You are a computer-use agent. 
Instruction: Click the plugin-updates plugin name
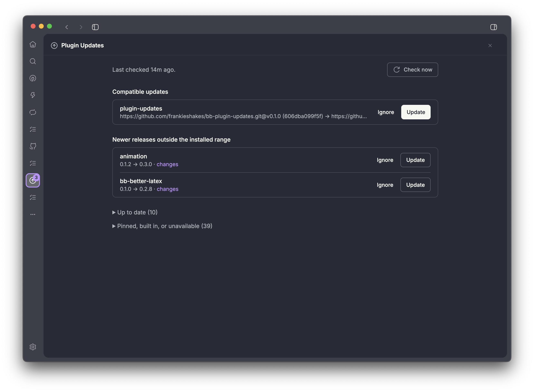click(x=141, y=109)
